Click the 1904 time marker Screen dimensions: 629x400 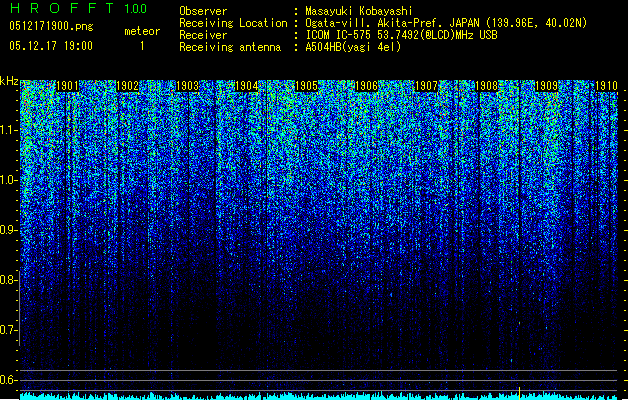tap(247, 86)
